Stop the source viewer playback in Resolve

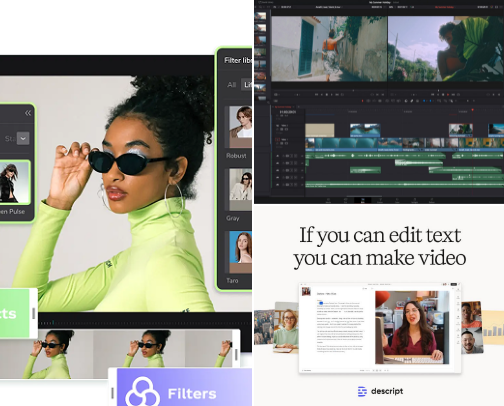[327, 94]
